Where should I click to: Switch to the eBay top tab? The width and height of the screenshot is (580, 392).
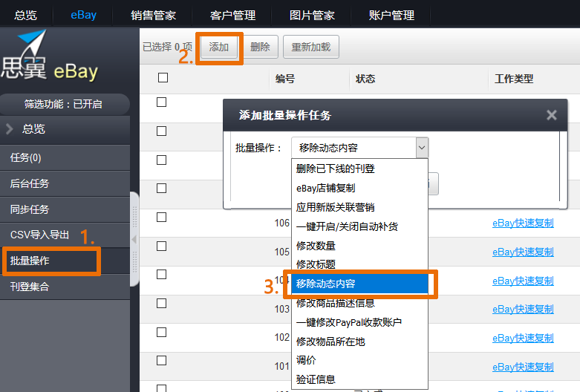[84, 15]
